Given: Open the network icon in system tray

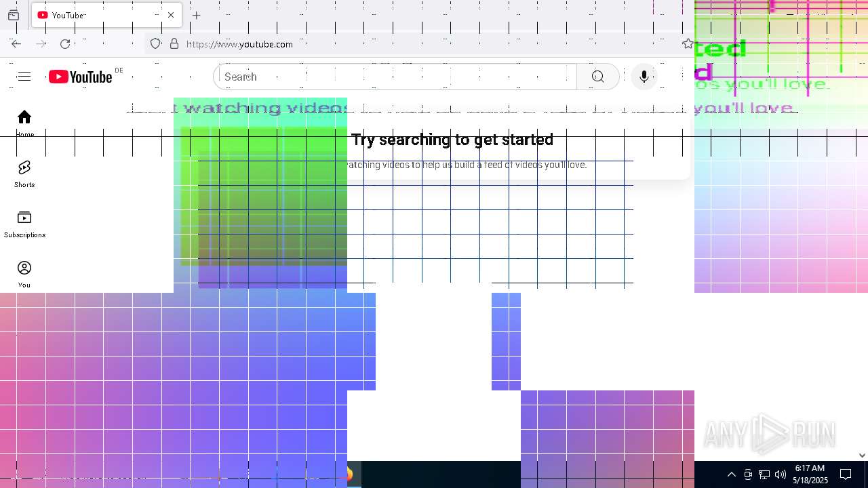Looking at the screenshot, I should tap(764, 474).
